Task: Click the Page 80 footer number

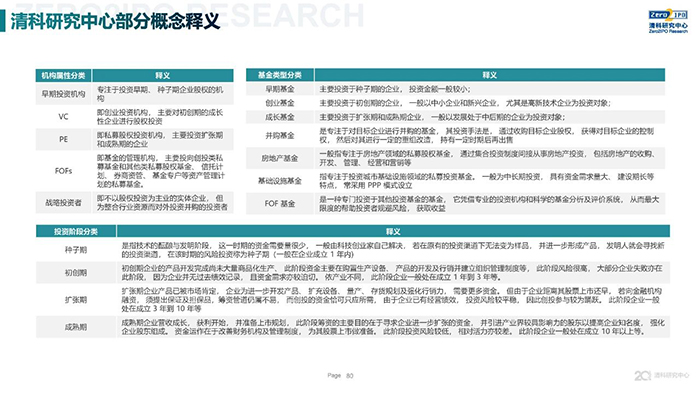Action: coord(340,376)
